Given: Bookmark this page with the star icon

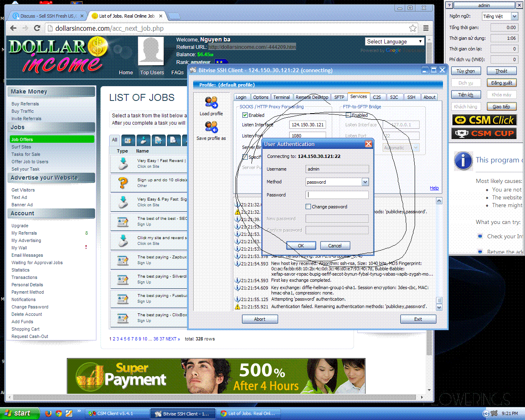Looking at the screenshot, I should click(x=413, y=28).
